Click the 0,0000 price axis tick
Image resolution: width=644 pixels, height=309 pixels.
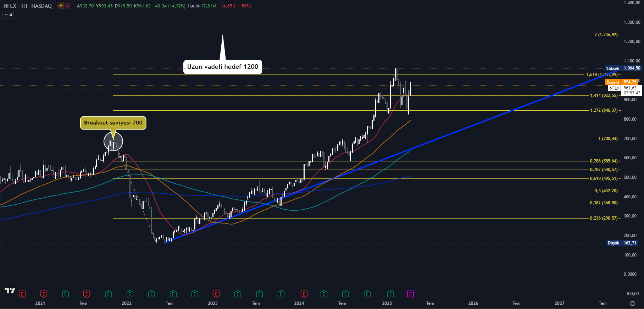[x=630, y=274]
